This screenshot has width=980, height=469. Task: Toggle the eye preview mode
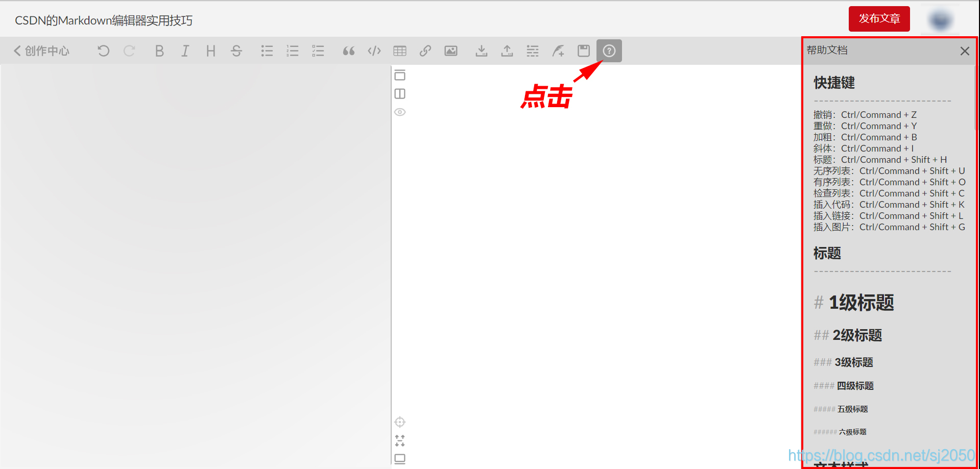point(400,112)
